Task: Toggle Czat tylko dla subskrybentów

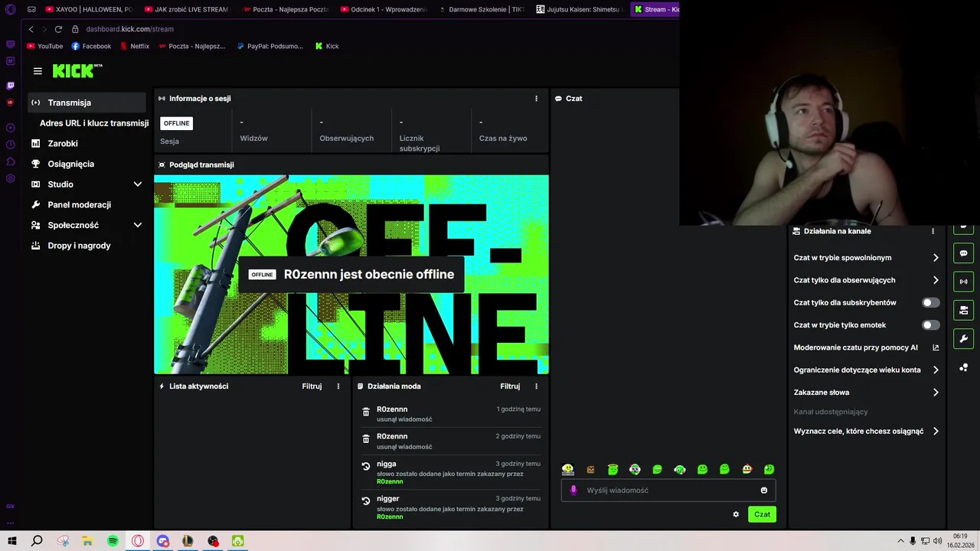Action: 930,302
